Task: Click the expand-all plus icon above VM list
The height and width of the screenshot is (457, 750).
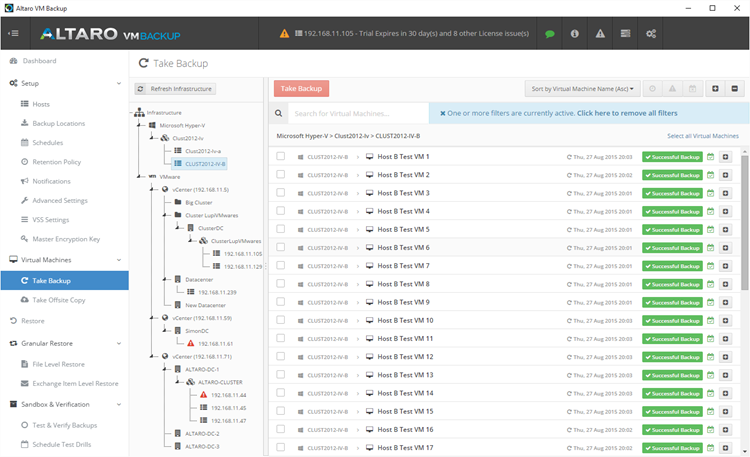Action: tap(715, 89)
